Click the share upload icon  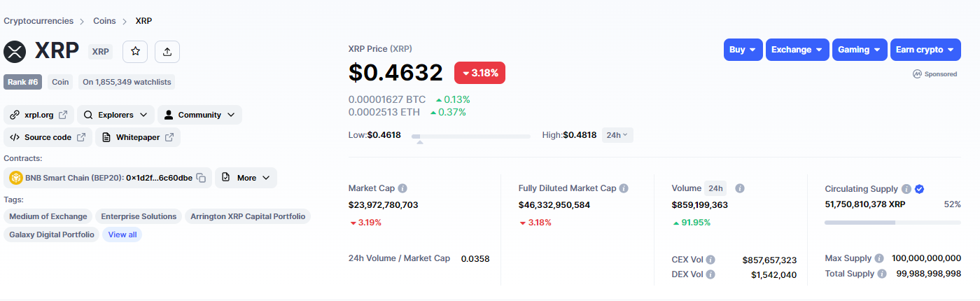click(167, 51)
